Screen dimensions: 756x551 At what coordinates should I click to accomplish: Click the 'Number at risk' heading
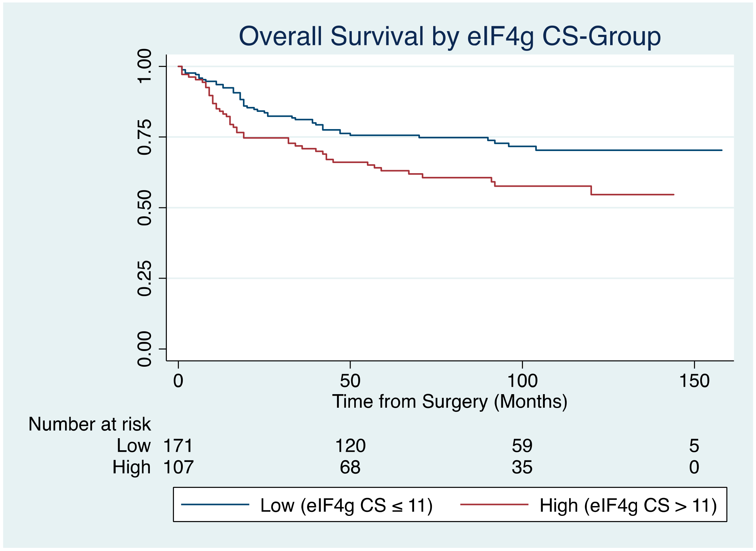[x=89, y=424]
